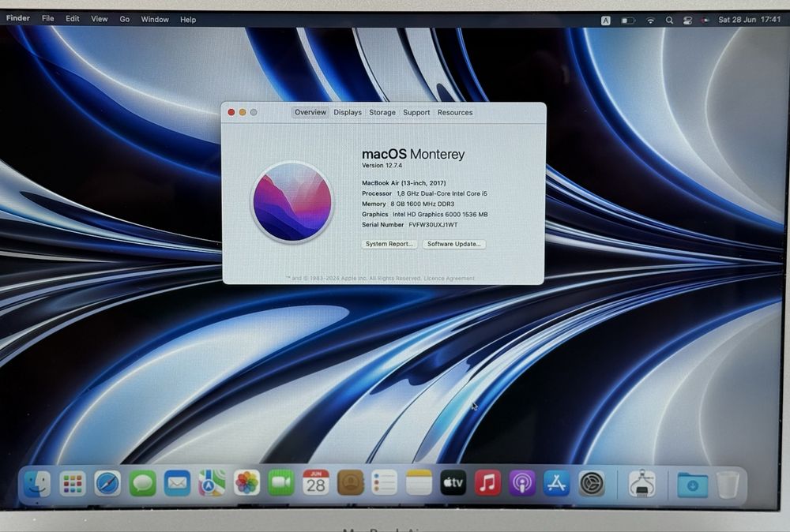The image size is (790, 532).
Task: Switch to the Resources tab
Action: click(455, 112)
